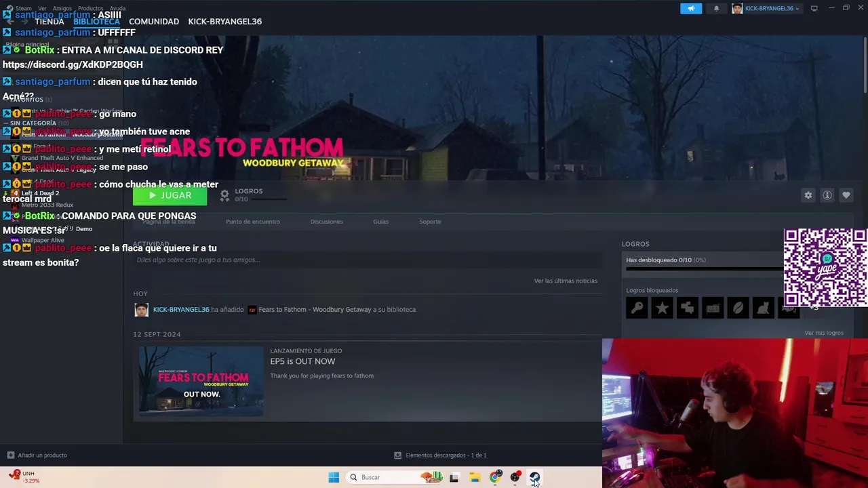Open Elementos descargados downloads status
The height and width of the screenshot is (488, 868).
coord(440,455)
